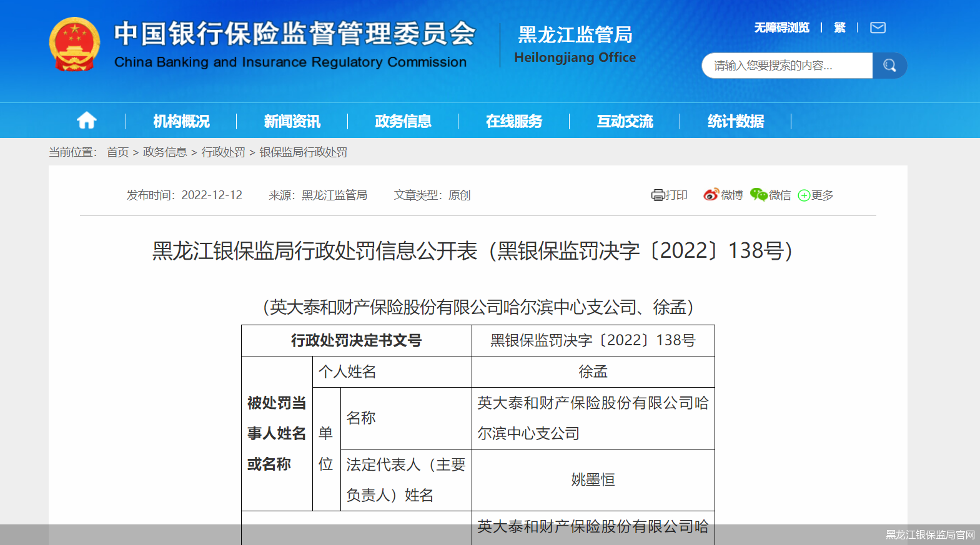The width and height of the screenshot is (980, 545).
Task: Click 黑龙江监管局 header title
Action: point(575,35)
